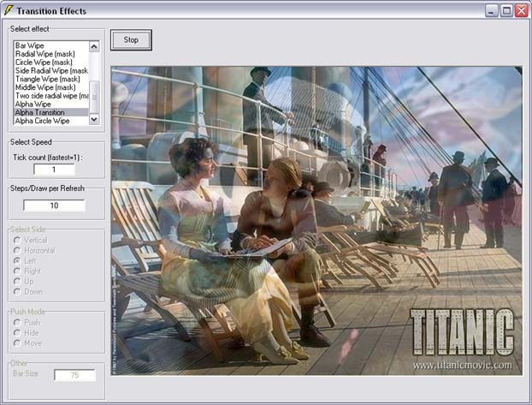Maximize the Transition Effects window
Screen dimensions: 532x405
point(506,10)
